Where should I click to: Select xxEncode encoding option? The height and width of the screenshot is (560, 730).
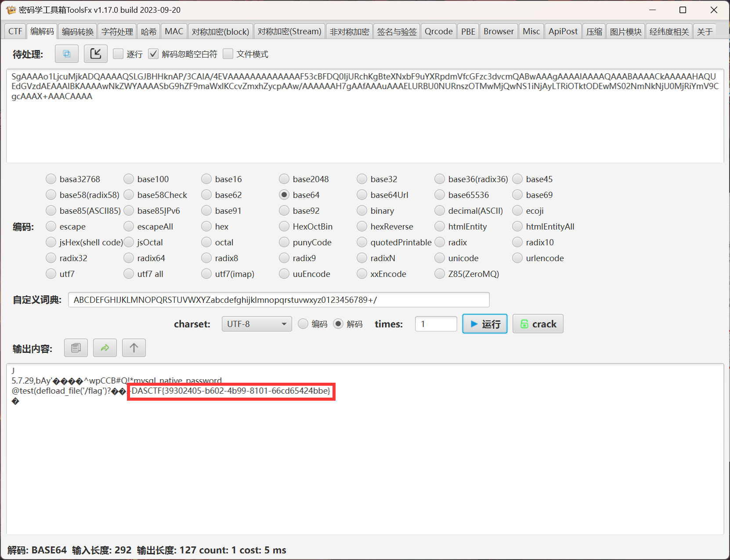[362, 274]
